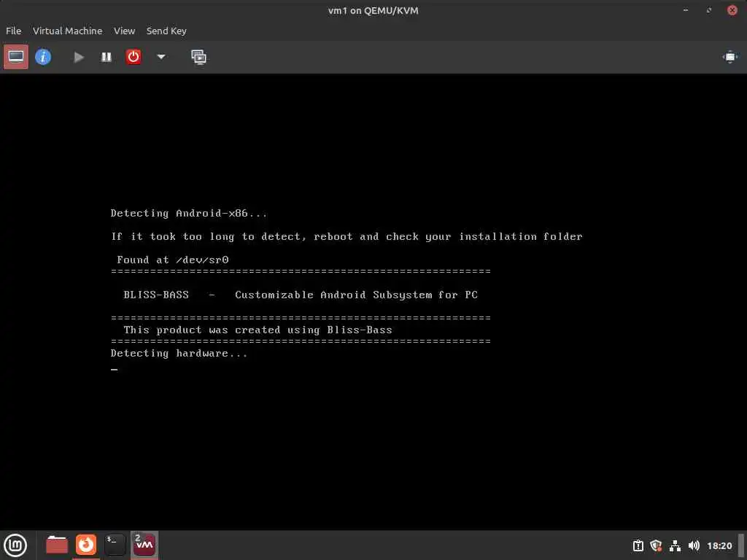The image size is (747, 560).
Task: Launch the file manager from the panel
Action: pos(57,545)
